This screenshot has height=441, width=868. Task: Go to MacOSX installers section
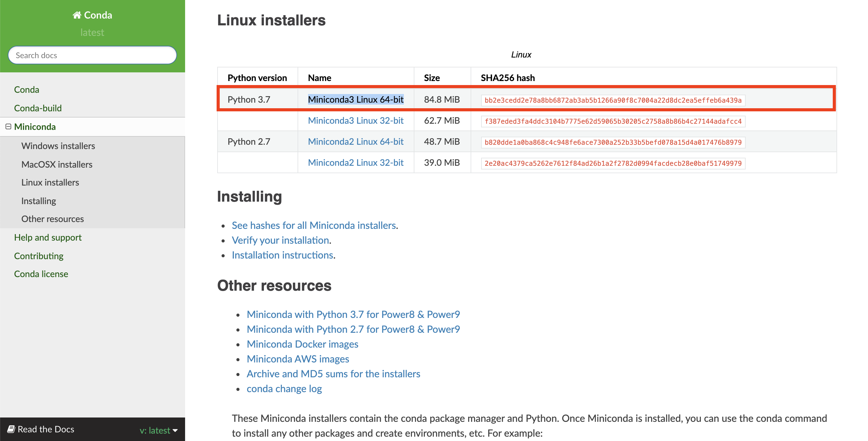tap(57, 164)
